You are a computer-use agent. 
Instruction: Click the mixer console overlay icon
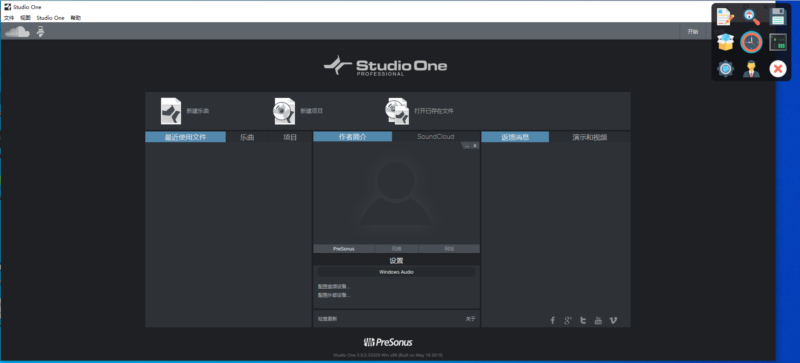point(778,42)
